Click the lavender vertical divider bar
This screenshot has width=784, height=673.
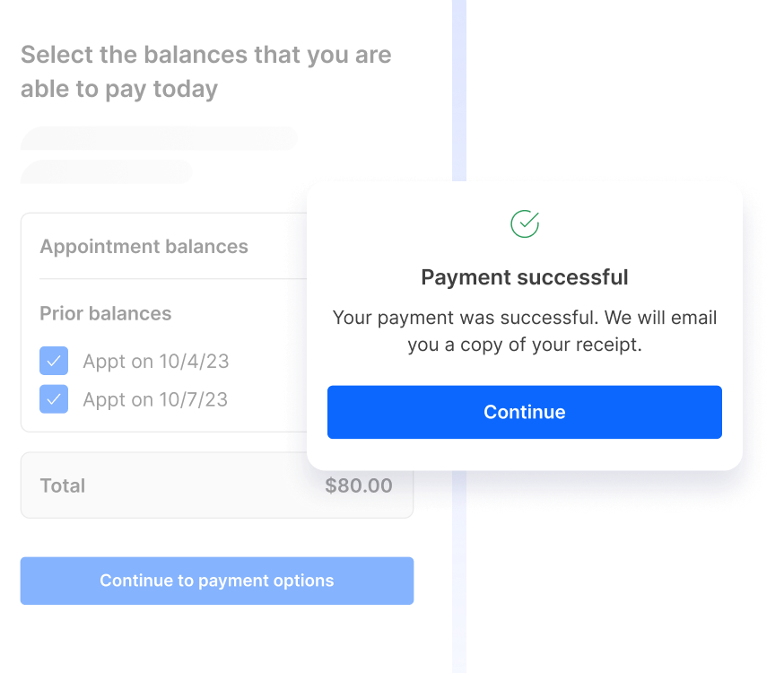point(459,90)
